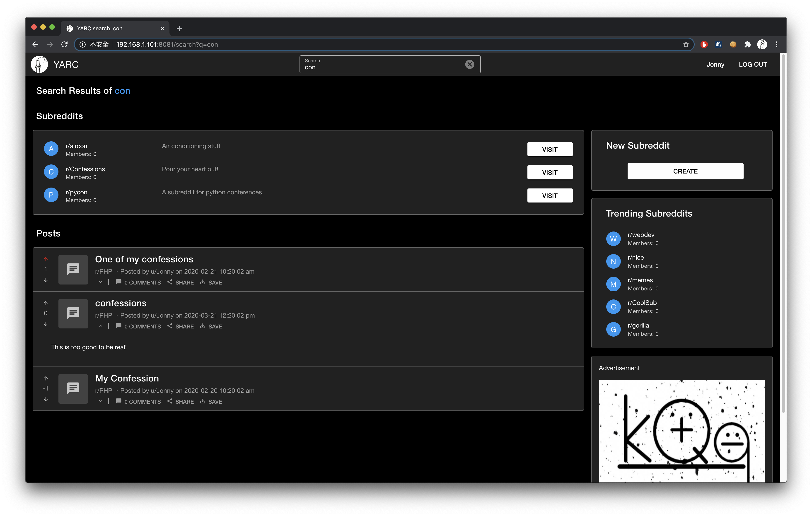Click the advertisement image

tap(681, 431)
